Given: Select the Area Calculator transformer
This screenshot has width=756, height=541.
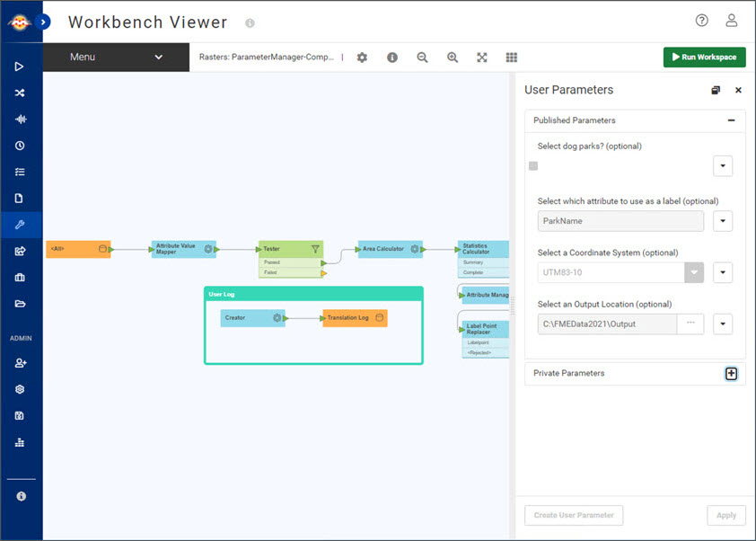Looking at the screenshot, I should [x=390, y=249].
